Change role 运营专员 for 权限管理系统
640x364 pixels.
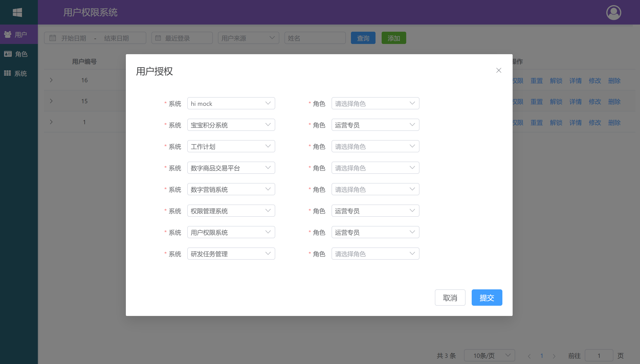(375, 211)
